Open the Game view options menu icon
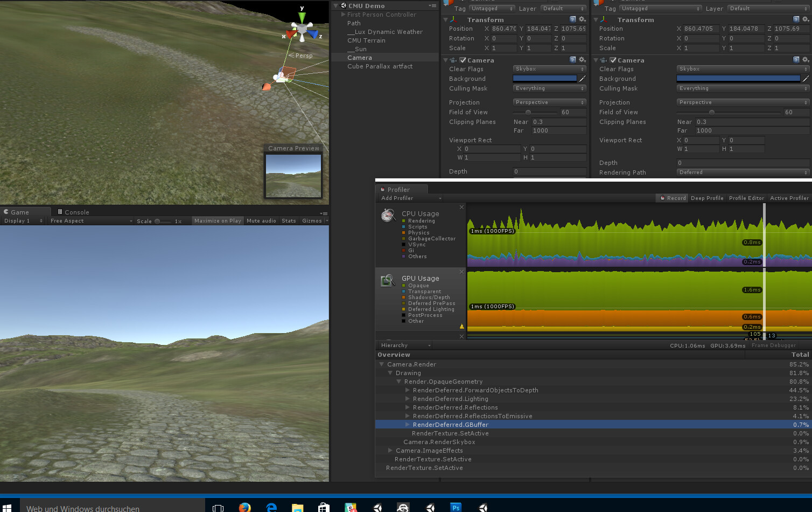 tap(323, 212)
